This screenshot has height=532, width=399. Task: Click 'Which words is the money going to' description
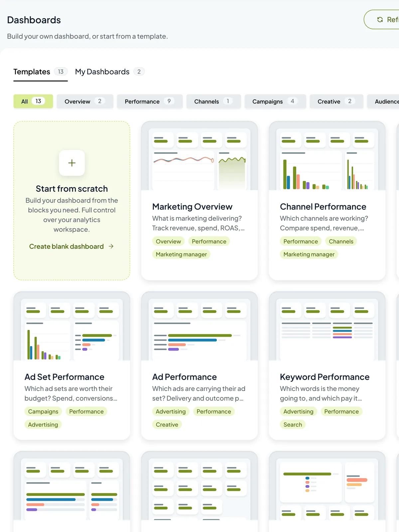click(x=321, y=394)
